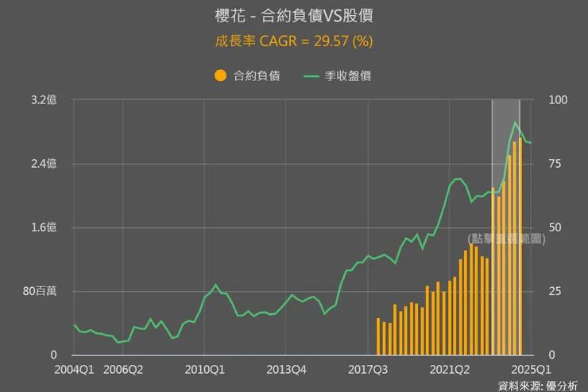The height and width of the screenshot is (392, 588).
Task: Click the 100 right axis label
Action: point(558,99)
